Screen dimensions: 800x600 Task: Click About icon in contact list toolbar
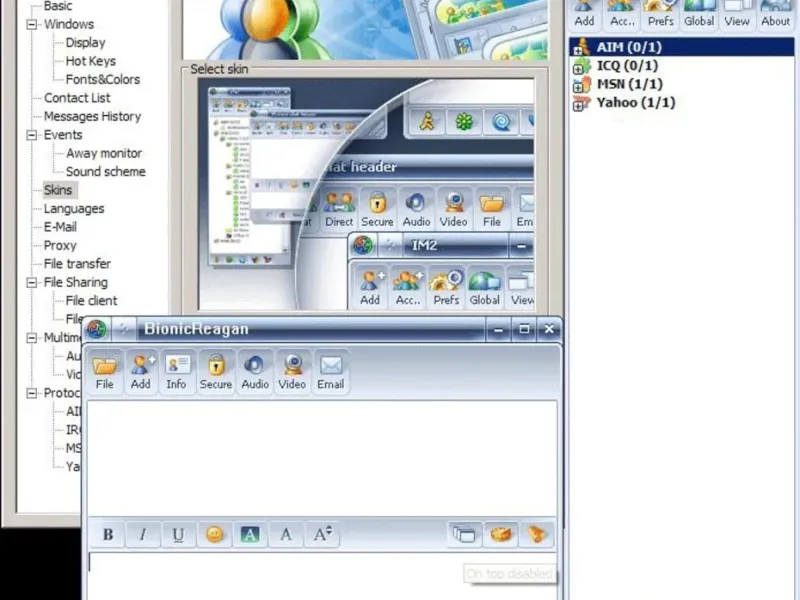click(x=775, y=14)
